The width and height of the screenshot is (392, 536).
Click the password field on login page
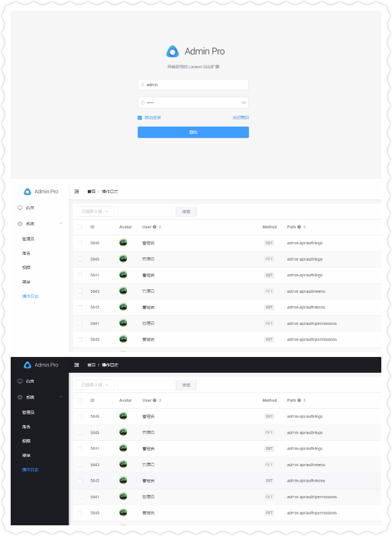tap(193, 102)
